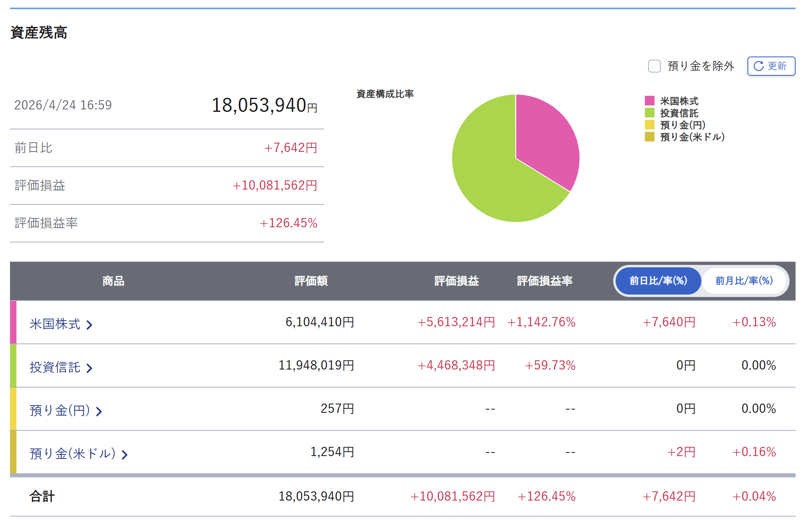Expand chevron next to 米国株式

pyautogui.click(x=89, y=325)
